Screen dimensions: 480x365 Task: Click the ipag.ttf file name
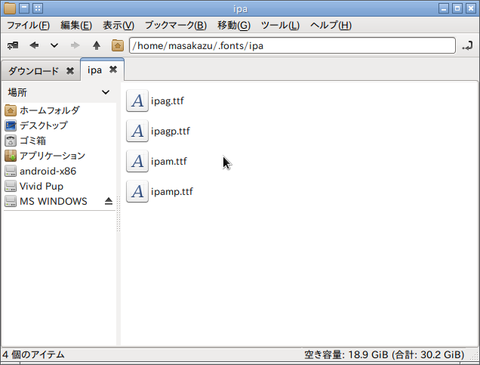[x=167, y=101]
